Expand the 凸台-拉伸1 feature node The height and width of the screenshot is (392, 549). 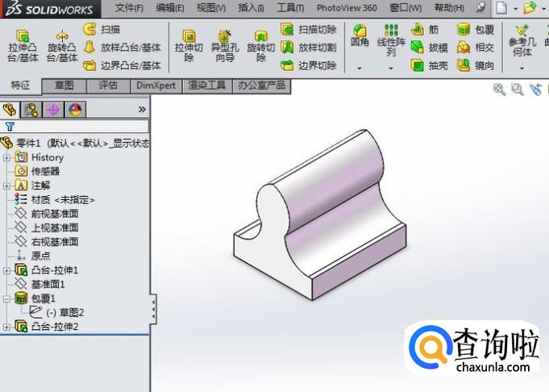[6, 270]
